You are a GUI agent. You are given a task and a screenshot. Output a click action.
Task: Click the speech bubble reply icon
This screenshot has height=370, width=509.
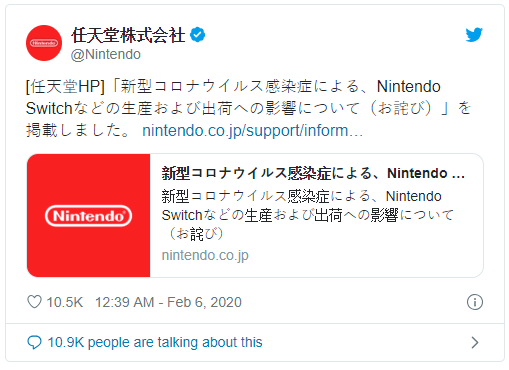[34, 342]
